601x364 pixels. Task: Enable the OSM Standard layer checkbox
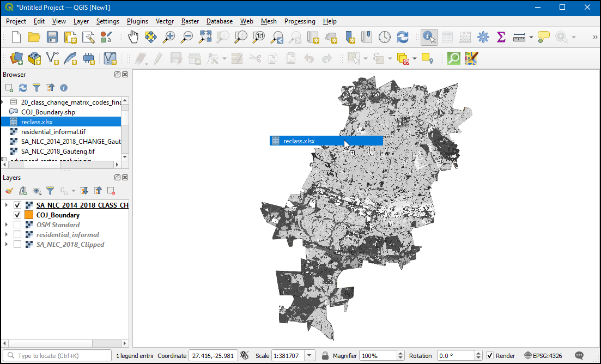(x=17, y=225)
